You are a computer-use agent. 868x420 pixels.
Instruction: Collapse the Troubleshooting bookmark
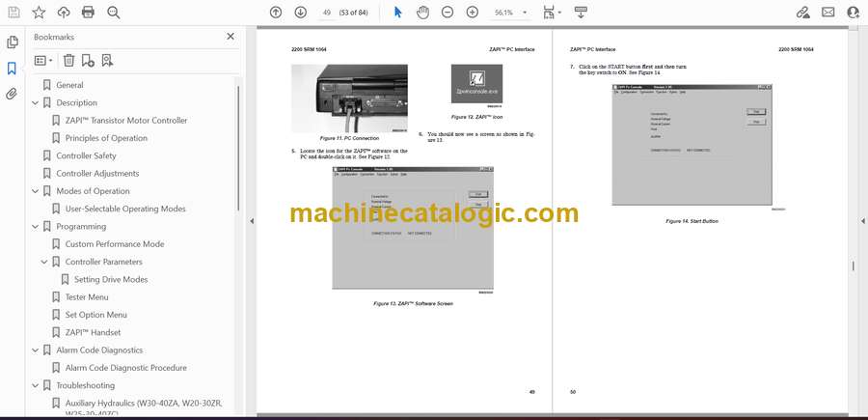(x=36, y=385)
